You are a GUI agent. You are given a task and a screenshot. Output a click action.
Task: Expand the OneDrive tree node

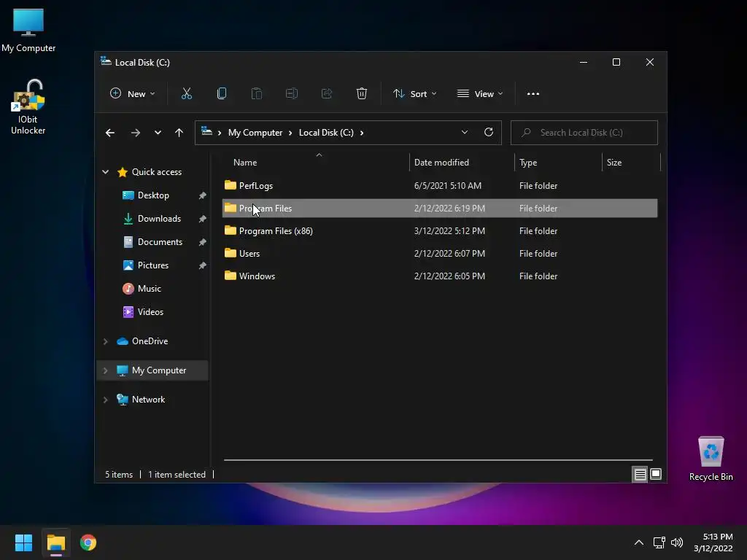[105, 341]
